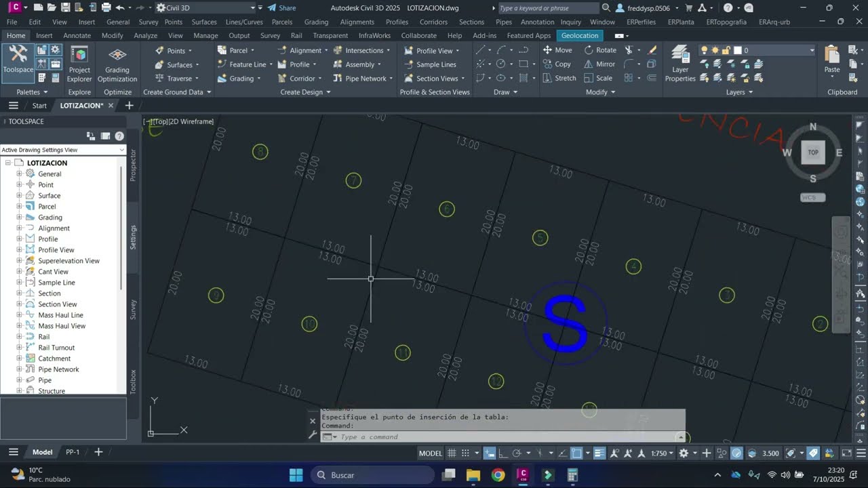Screen dimensions: 868x488
Task: Open the Annotate ribbon tab
Action: (77, 35)
